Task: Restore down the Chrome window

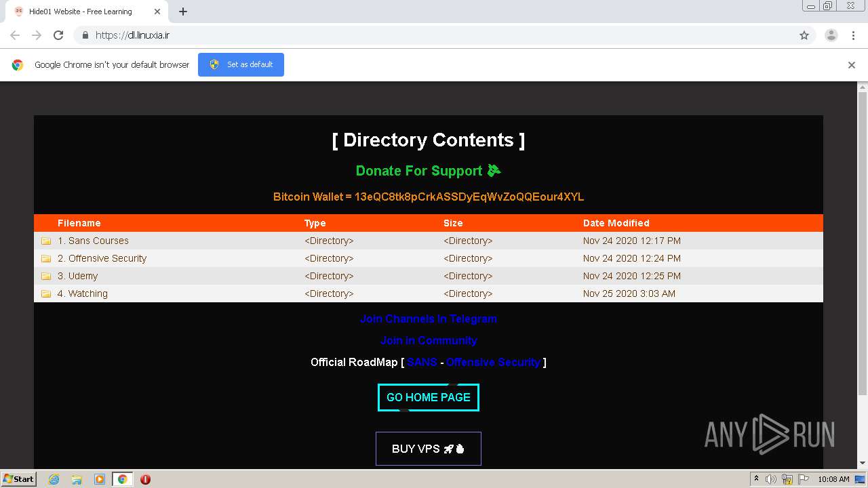Action: pos(828,6)
